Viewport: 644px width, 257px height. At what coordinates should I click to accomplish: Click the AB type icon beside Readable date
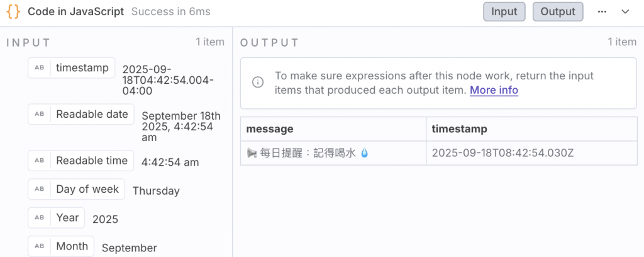(39, 114)
